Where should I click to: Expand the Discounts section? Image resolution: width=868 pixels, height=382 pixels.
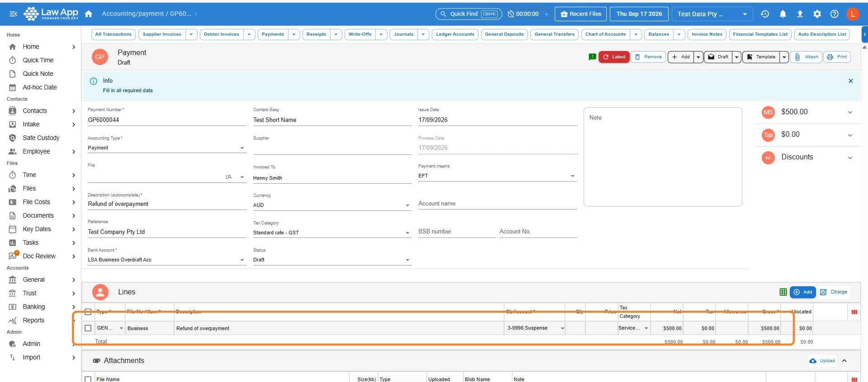tap(850, 158)
